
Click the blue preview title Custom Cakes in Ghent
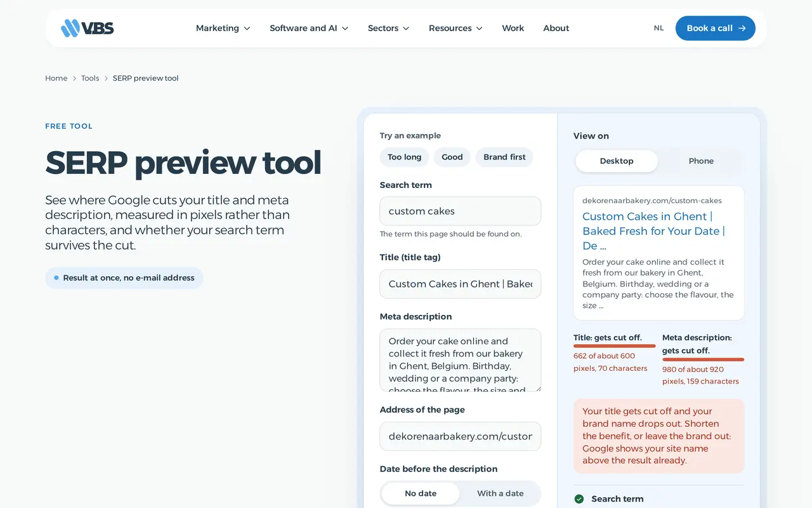tap(654, 231)
